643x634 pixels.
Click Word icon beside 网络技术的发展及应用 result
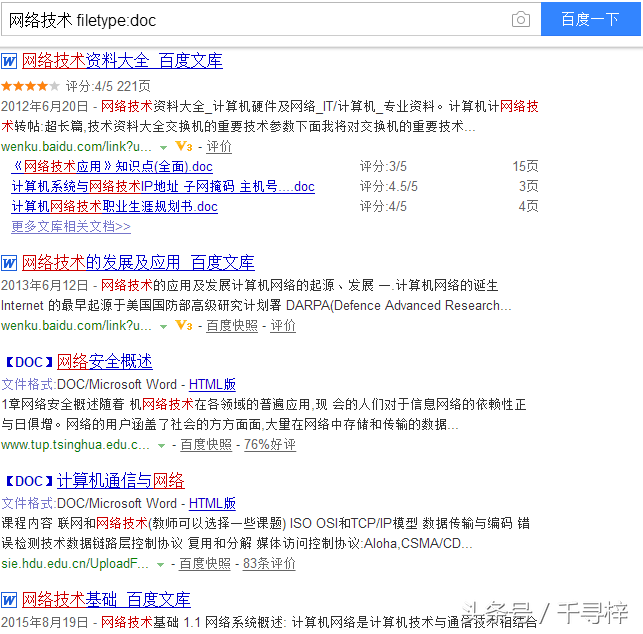click(x=9, y=263)
